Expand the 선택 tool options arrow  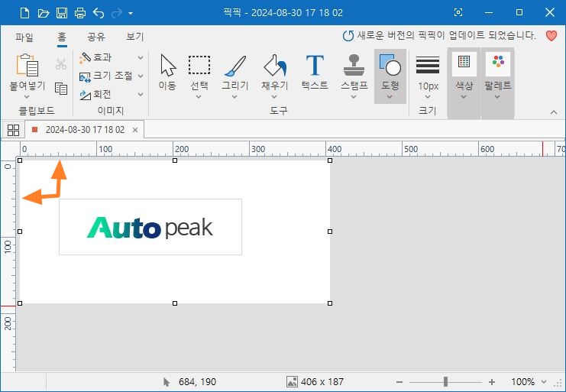coord(199,97)
